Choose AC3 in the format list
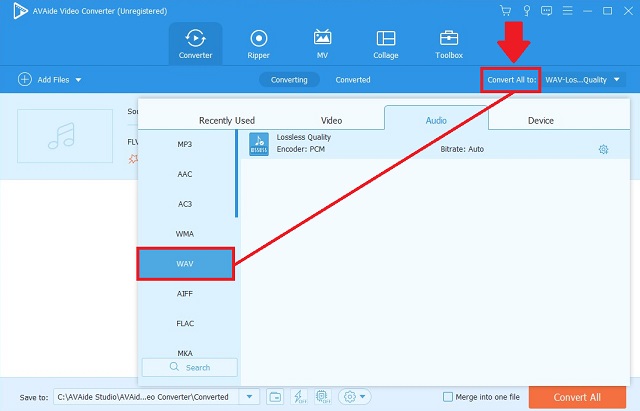This screenshot has width=640, height=411. point(185,204)
